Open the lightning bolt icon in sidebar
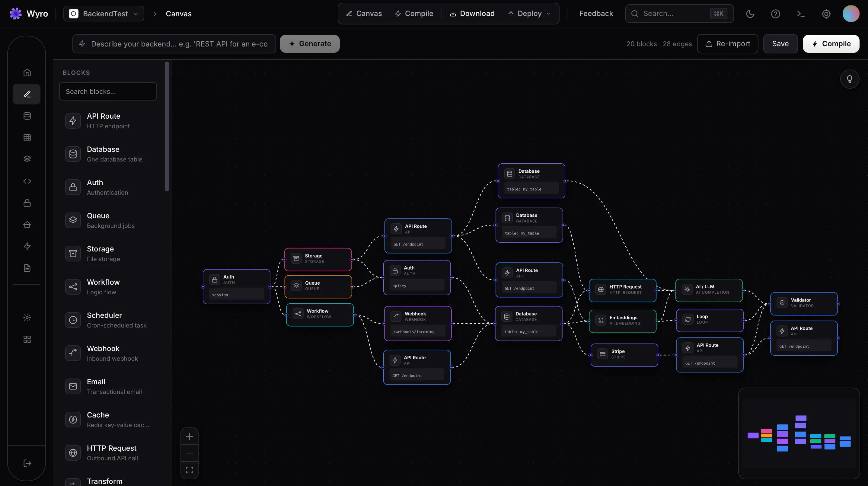The image size is (868, 486). click(x=27, y=246)
